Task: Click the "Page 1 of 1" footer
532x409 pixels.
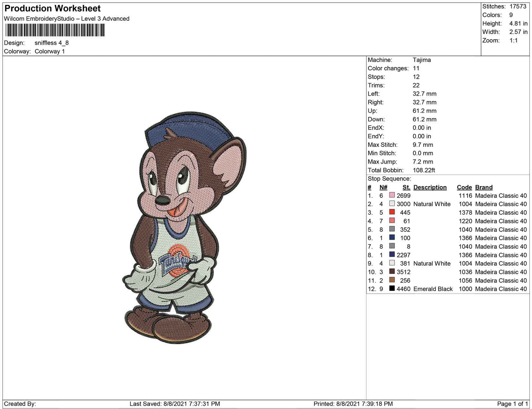Action: [x=512, y=404]
